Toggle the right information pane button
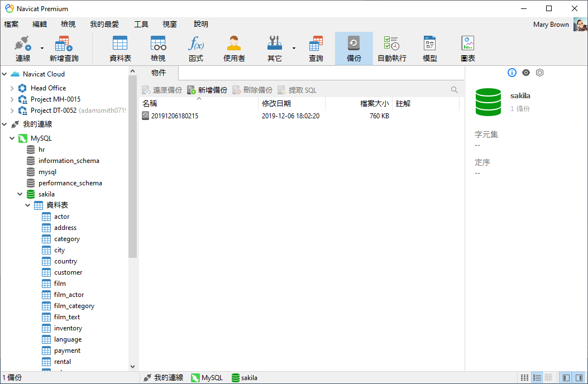The height and width of the screenshot is (384, 588). (x=579, y=378)
